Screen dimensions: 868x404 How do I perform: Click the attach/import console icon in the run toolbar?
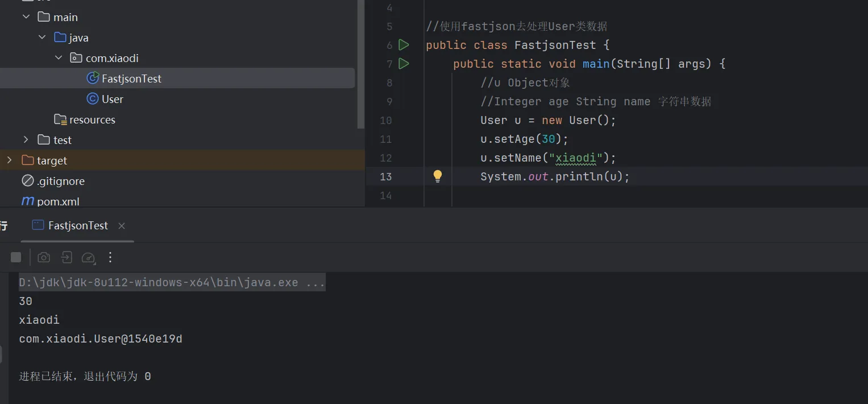(x=67, y=257)
